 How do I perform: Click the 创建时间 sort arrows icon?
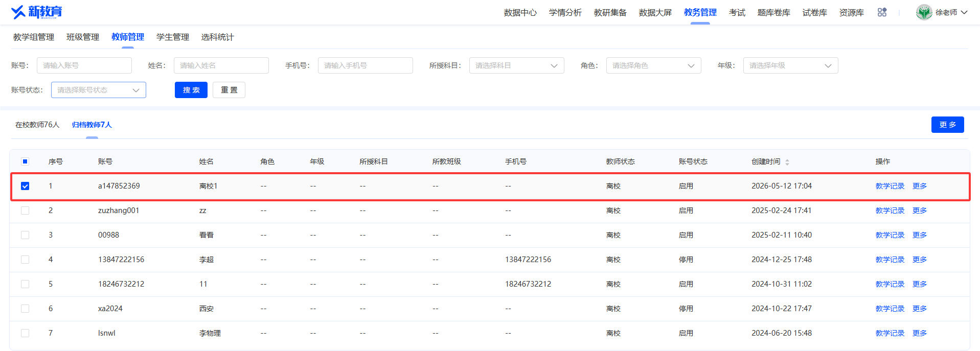[x=787, y=162]
